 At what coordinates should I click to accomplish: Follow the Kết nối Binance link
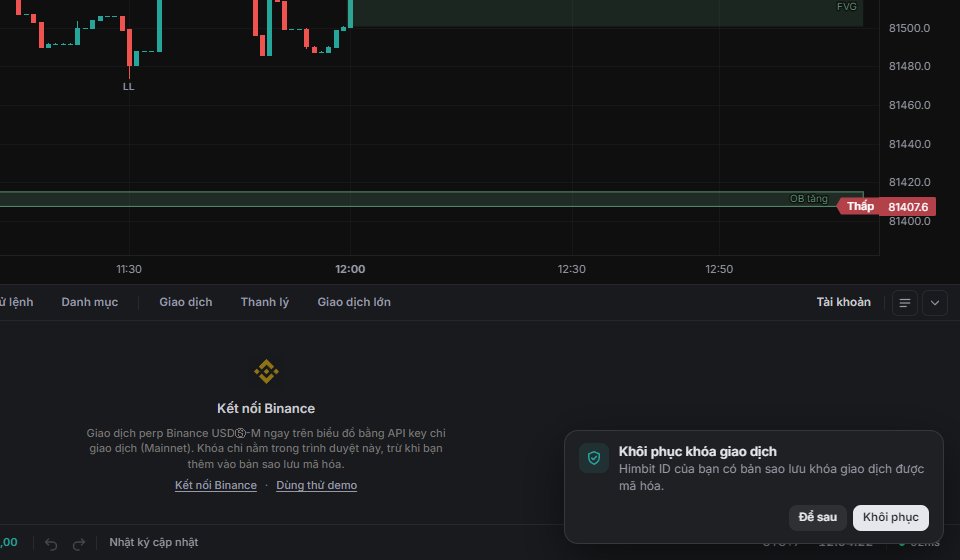point(216,485)
